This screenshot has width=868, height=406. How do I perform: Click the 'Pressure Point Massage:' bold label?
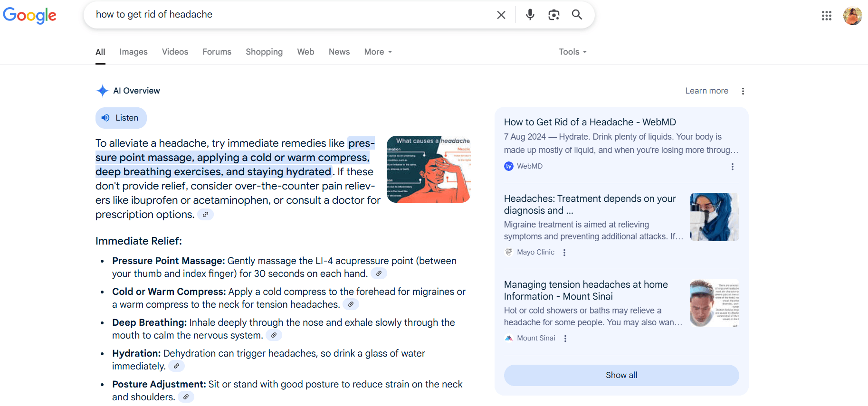(x=169, y=261)
